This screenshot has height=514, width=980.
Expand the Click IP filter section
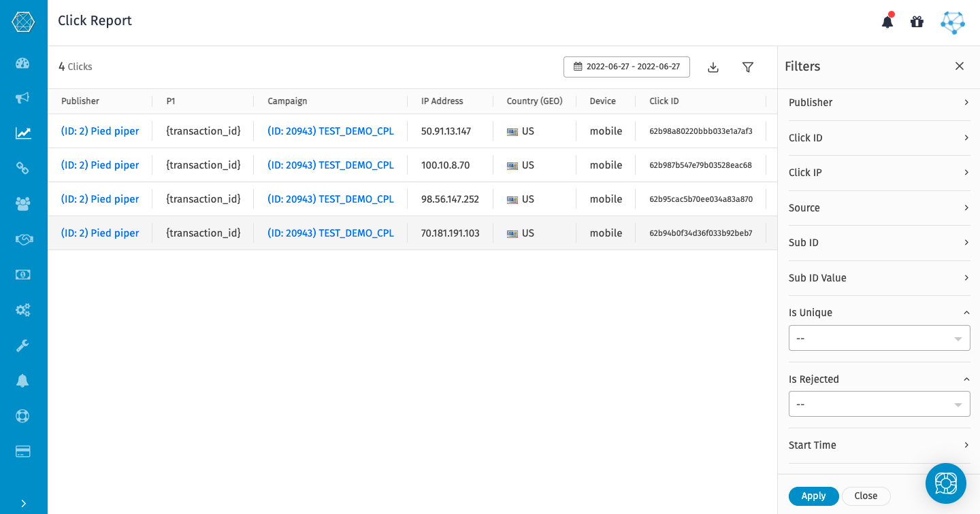click(879, 173)
